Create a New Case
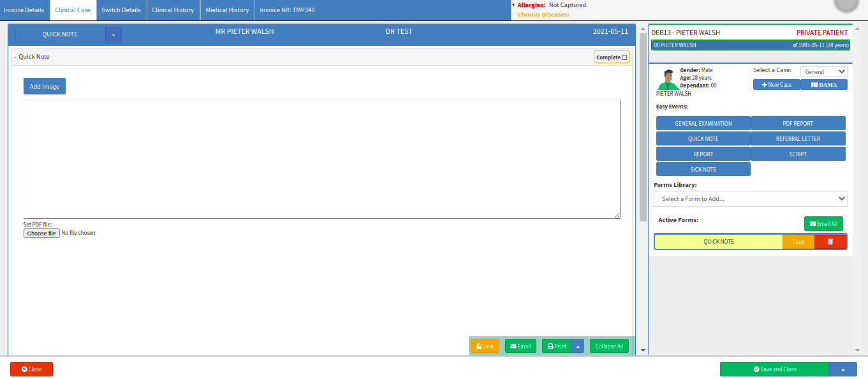Viewport: 868px width, 379px height. 776,85
